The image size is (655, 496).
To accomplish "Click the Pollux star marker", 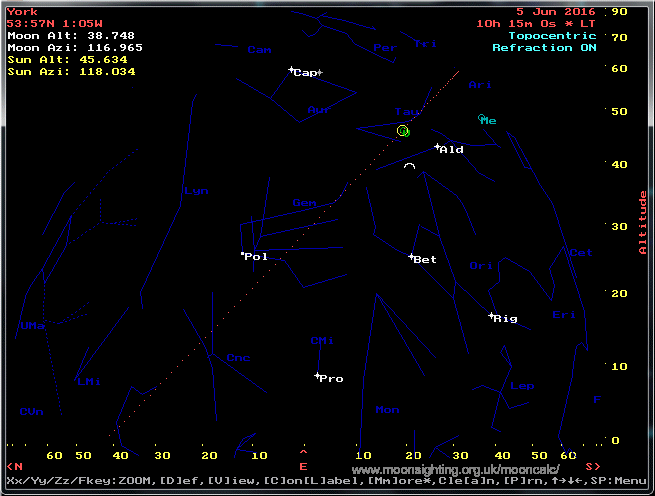I will click(243, 255).
